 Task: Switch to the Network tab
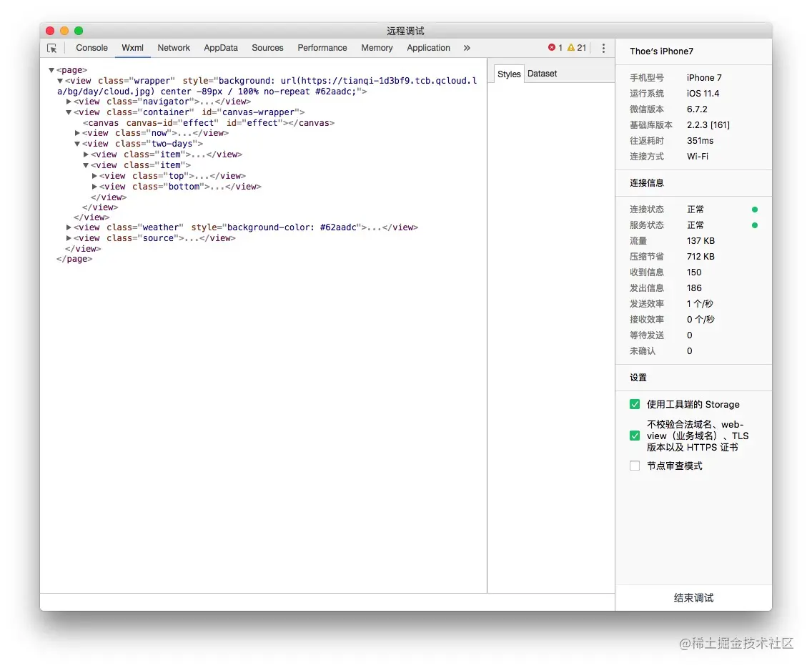point(174,48)
